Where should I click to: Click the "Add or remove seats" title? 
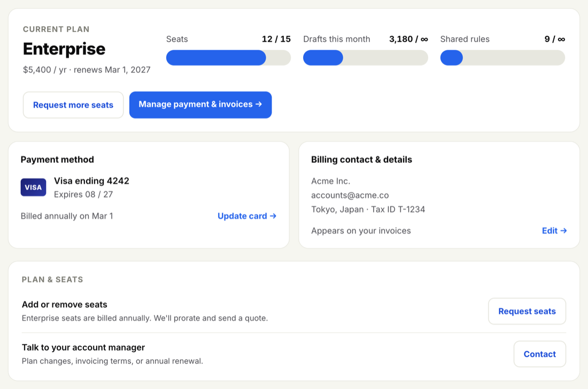(65, 304)
